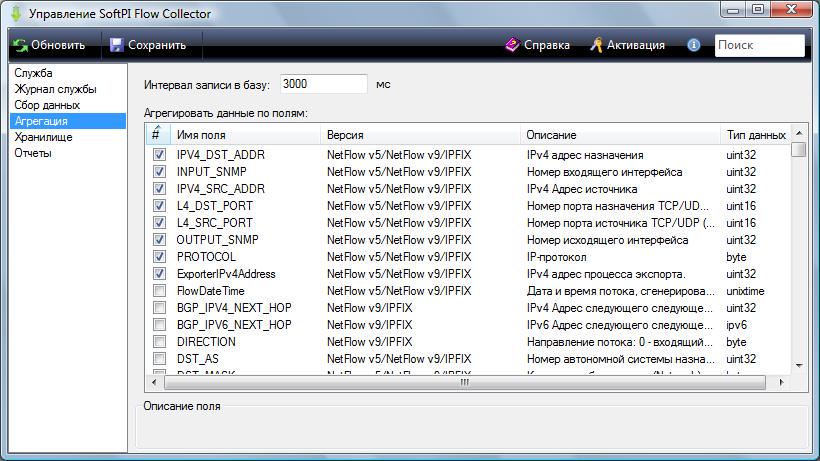Click the vertical scrollbar up arrow
The height and width of the screenshot is (461, 820).
[799, 133]
